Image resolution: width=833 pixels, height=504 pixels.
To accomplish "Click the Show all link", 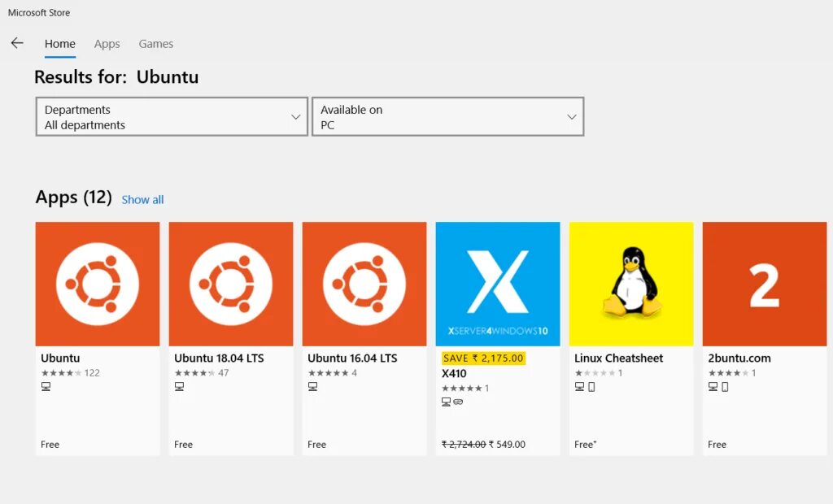I will 142,200.
